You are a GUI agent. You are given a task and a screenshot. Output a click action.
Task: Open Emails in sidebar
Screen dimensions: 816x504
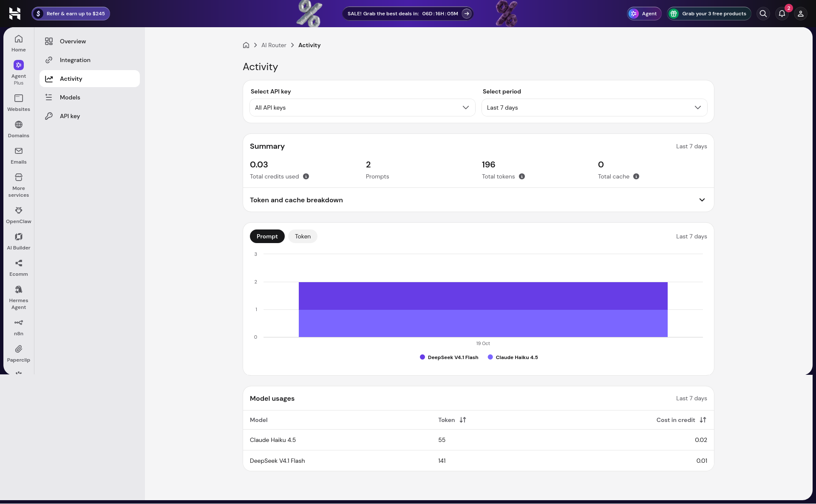[19, 156]
